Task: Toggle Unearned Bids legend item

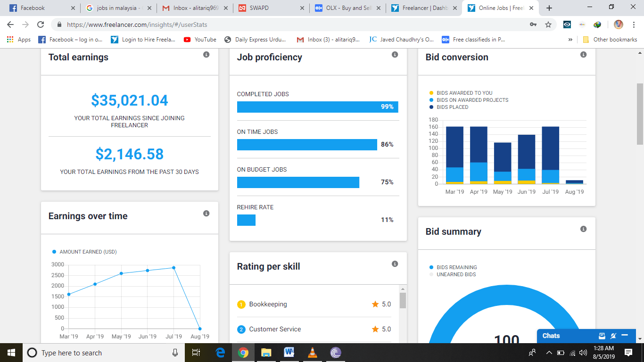Action: coord(453,274)
